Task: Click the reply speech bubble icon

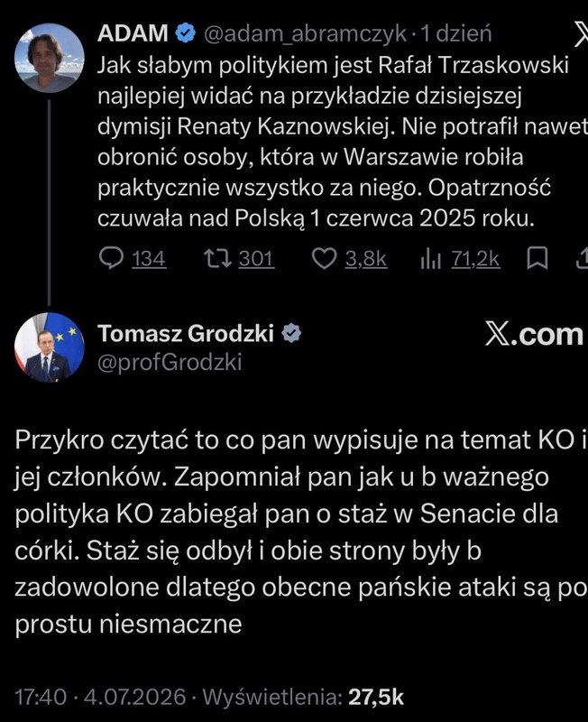Action: point(111,258)
